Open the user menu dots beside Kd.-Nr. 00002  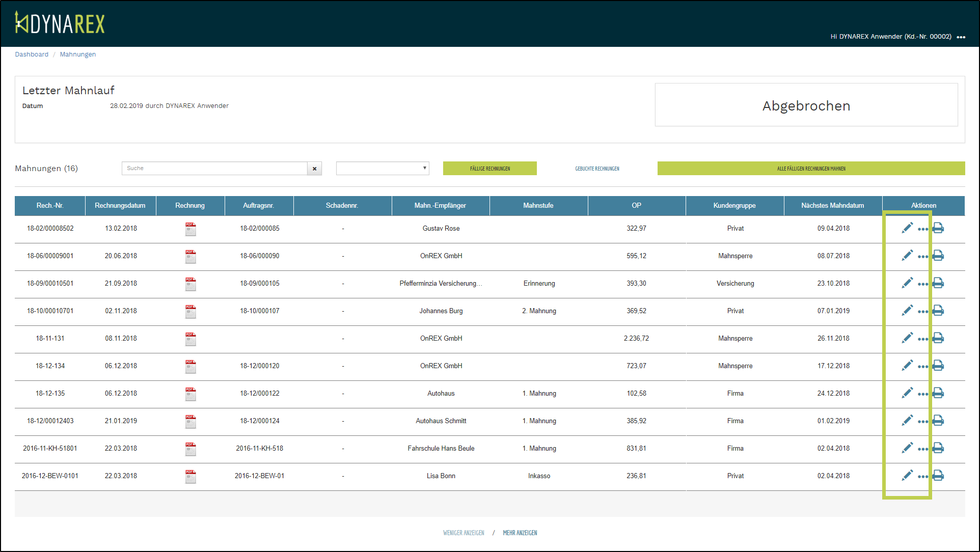tap(961, 37)
